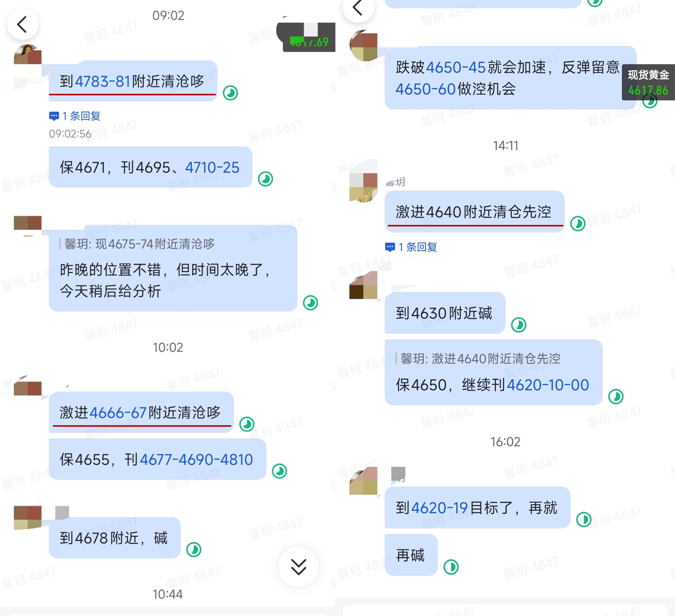The image size is (675, 616).
Task: Tap avatar next to 跌破4650-45 message
Action: (364, 45)
